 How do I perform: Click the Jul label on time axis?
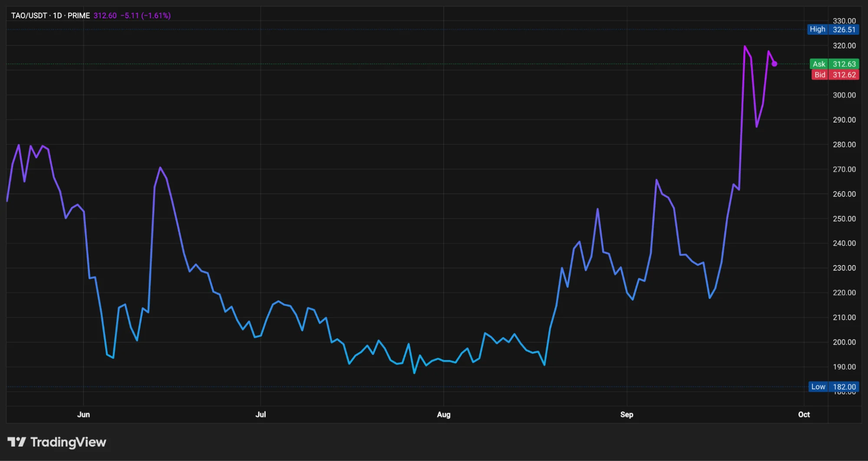point(261,415)
